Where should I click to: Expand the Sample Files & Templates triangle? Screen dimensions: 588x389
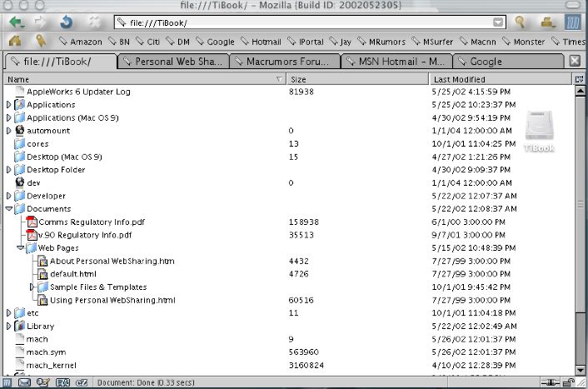32,287
